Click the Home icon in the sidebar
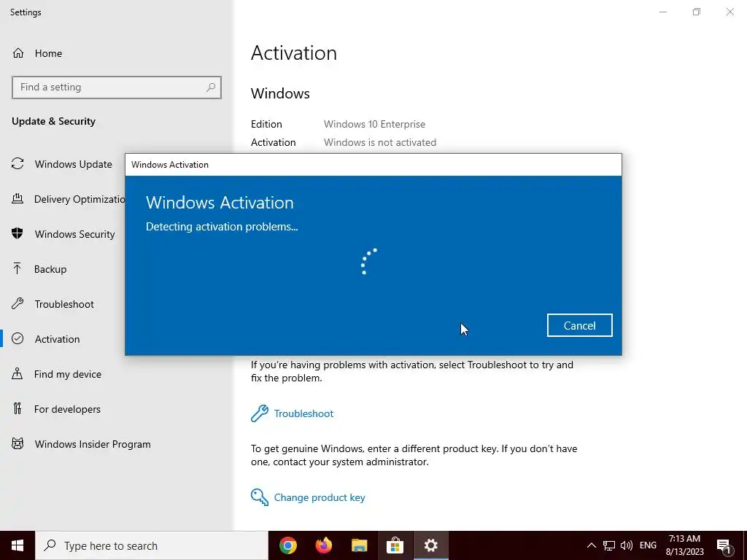Image resolution: width=747 pixels, height=560 pixels. [x=18, y=52]
